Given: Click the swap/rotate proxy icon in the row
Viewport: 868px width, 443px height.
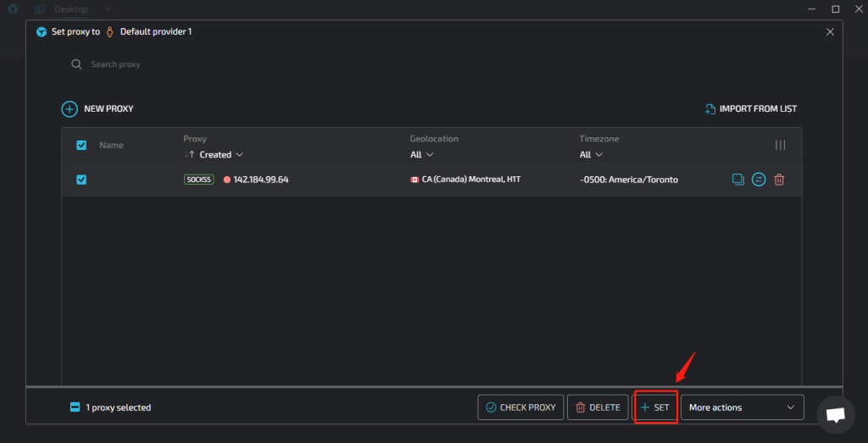Looking at the screenshot, I should [x=759, y=180].
